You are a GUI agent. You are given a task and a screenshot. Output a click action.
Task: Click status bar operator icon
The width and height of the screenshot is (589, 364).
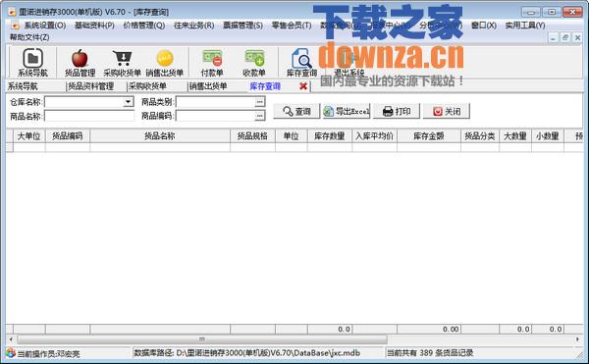(x=11, y=353)
